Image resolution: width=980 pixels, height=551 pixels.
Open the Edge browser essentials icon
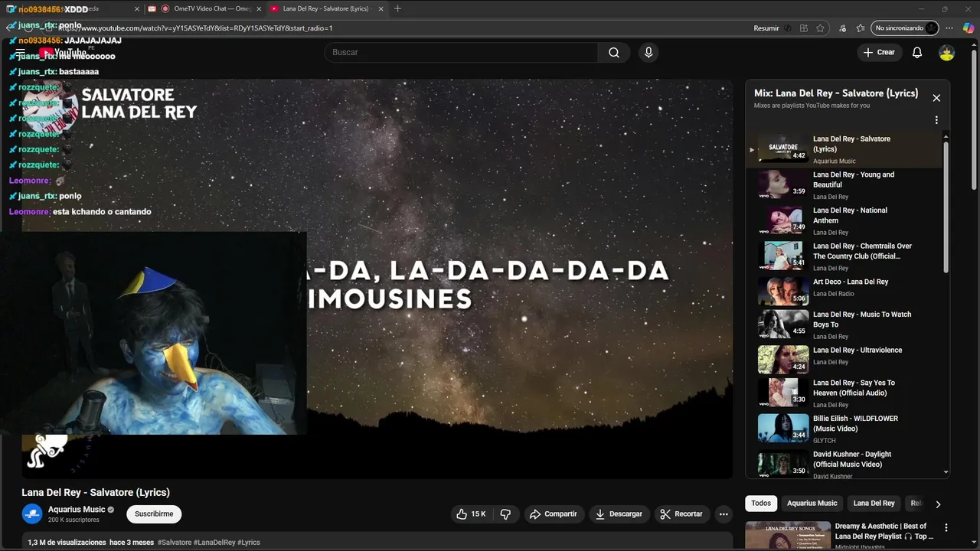point(842,28)
